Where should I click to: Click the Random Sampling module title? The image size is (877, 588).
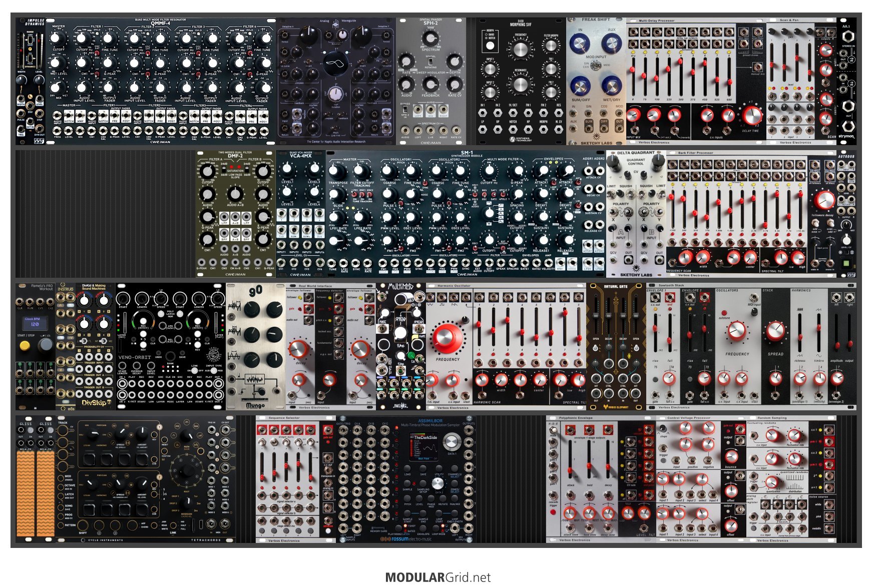pyautogui.click(x=772, y=418)
